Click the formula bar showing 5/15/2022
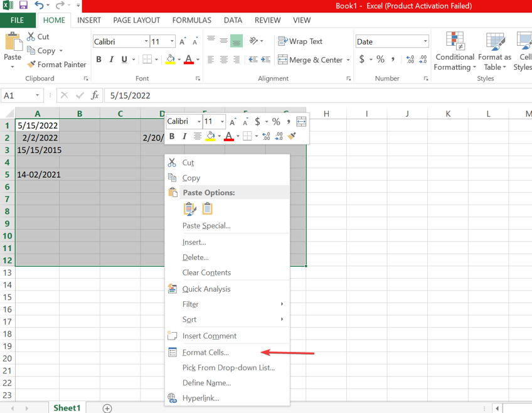 tap(318, 95)
